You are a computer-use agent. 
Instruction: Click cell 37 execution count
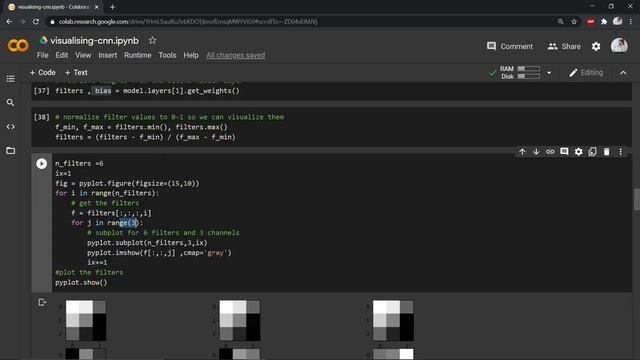41,91
